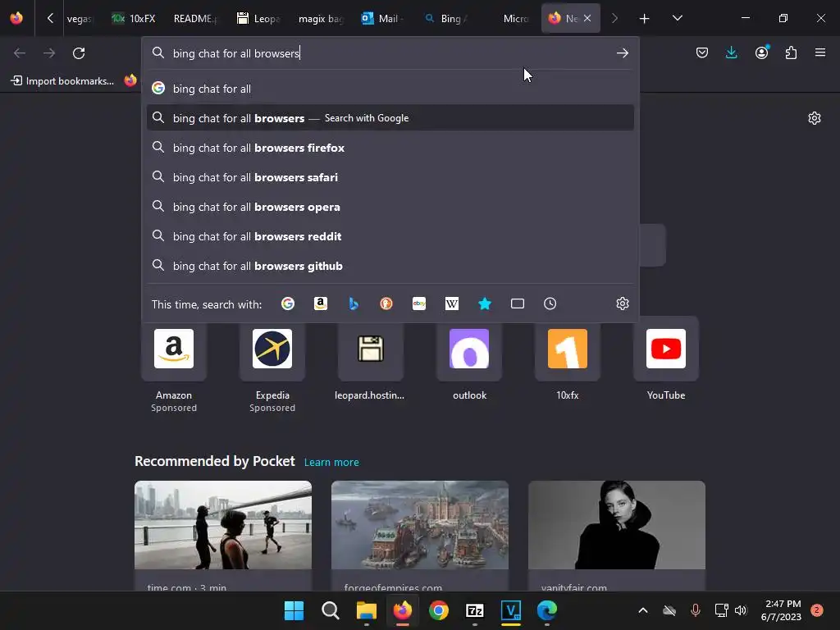Select suggestion 'bing chat for all'
This screenshot has width=840, height=630.
pos(390,89)
